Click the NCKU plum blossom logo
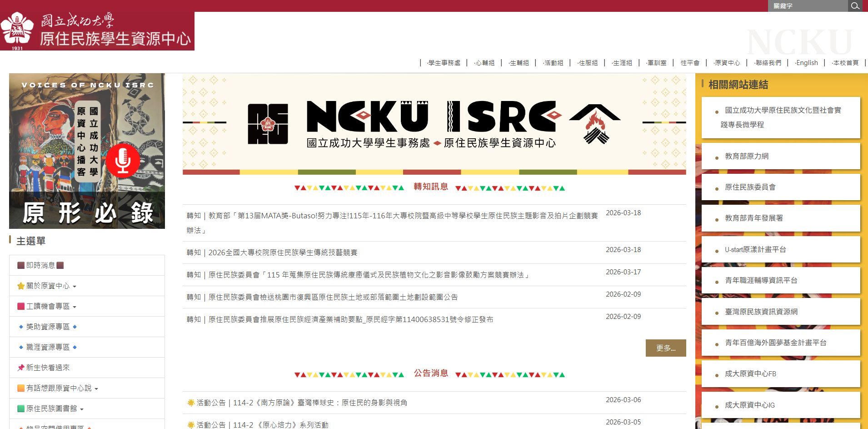The image size is (868, 429). pos(17,30)
